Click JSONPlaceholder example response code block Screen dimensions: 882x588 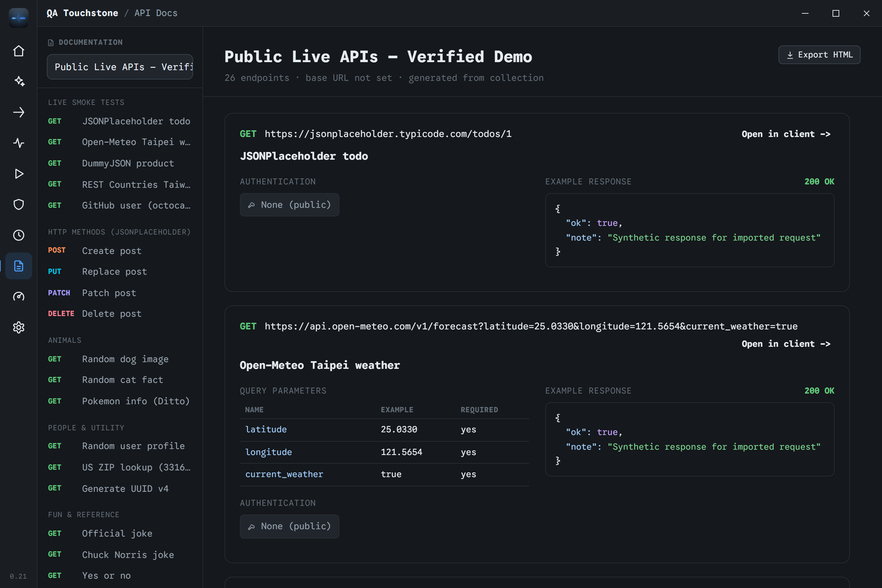pos(690,230)
